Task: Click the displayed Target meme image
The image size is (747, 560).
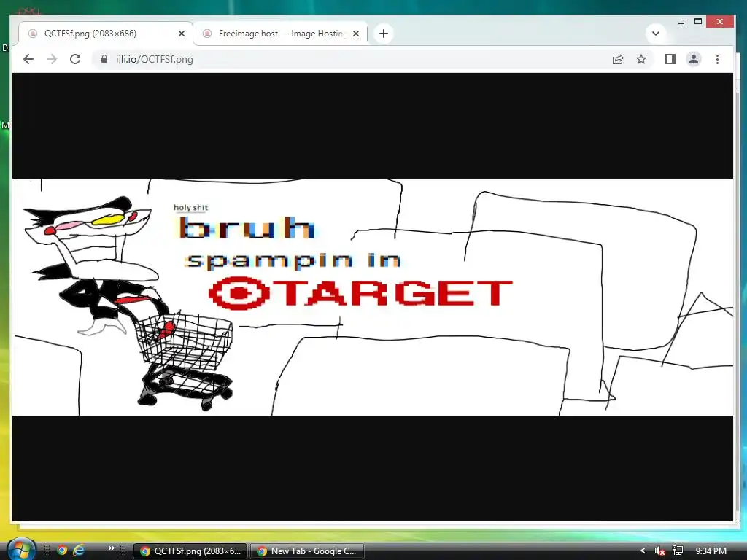Action: pyautogui.click(x=373, y=297)
